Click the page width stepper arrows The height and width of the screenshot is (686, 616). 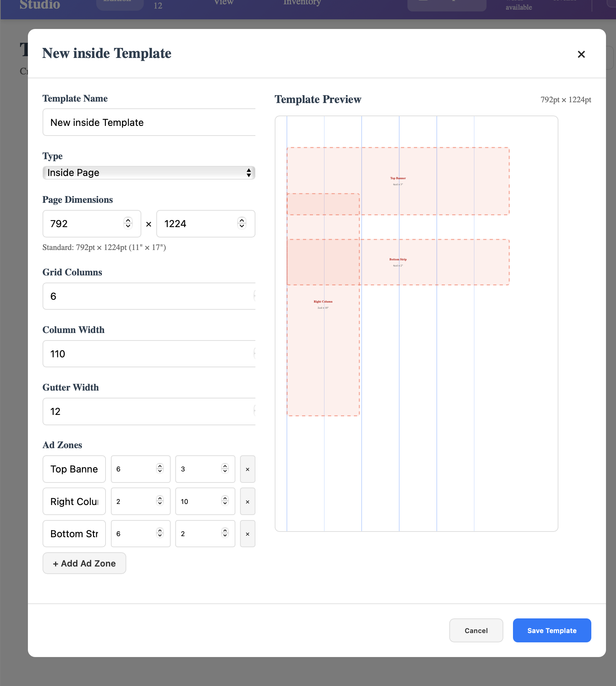click(x=128, y=223)
